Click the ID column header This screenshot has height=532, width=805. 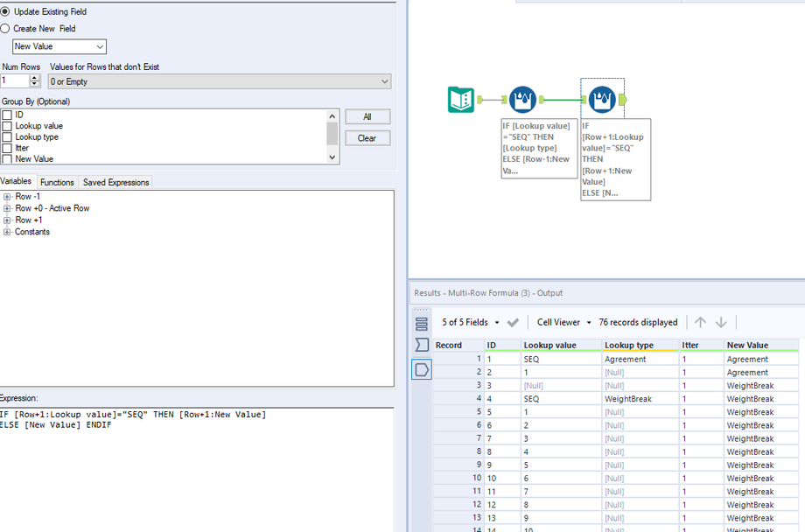click(x=502, y=346)
